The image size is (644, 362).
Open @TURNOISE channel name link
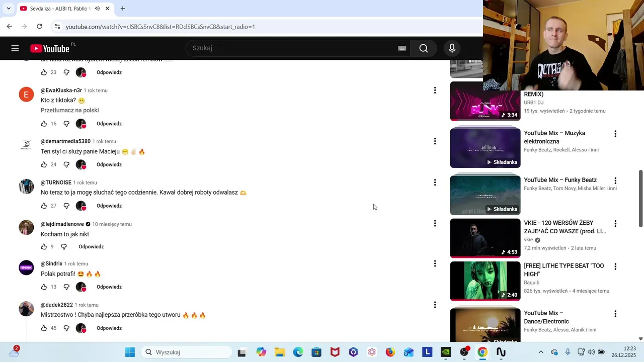tap(56, 183)
